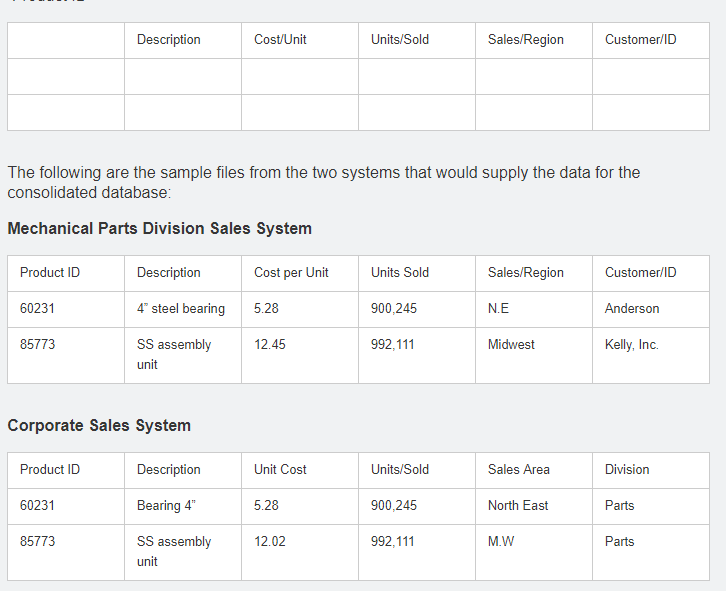
Task: Select the '4" steel bearing' description cell
Action: click(x=181, y=309)
